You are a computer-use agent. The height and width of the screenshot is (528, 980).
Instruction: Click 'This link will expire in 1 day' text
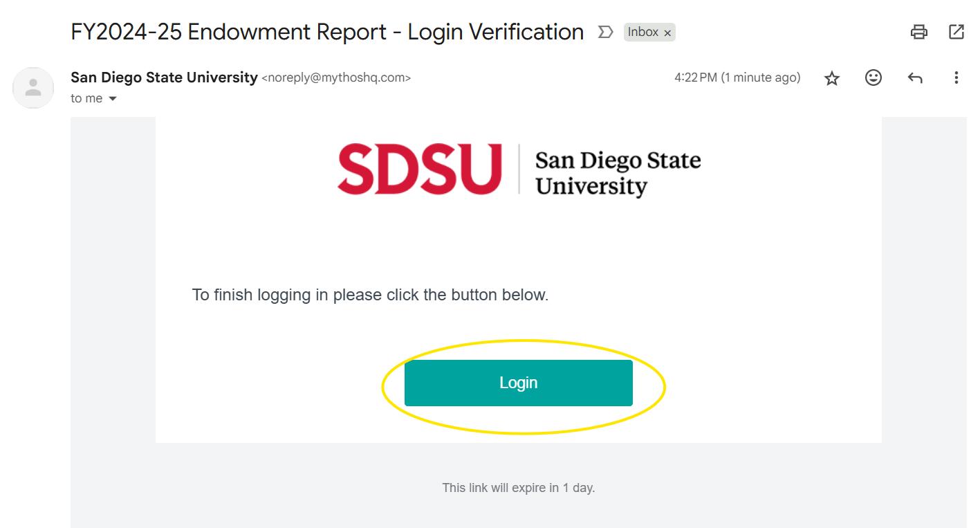click(518, 488)
